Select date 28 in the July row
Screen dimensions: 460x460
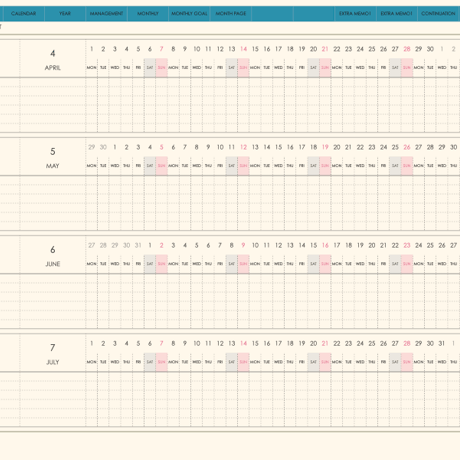[x=407, y=343]
